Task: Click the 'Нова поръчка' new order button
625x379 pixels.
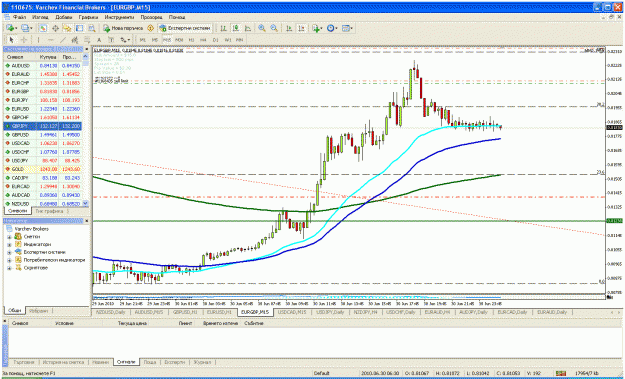Action: click(123, 28)
